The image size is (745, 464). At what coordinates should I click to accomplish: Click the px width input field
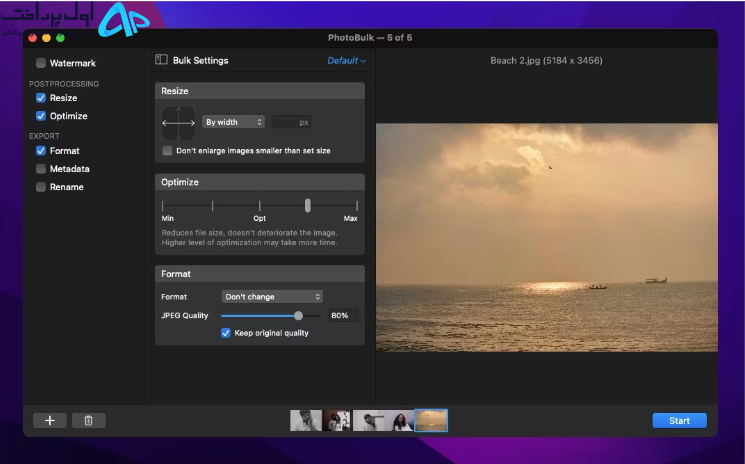point(291,122)
